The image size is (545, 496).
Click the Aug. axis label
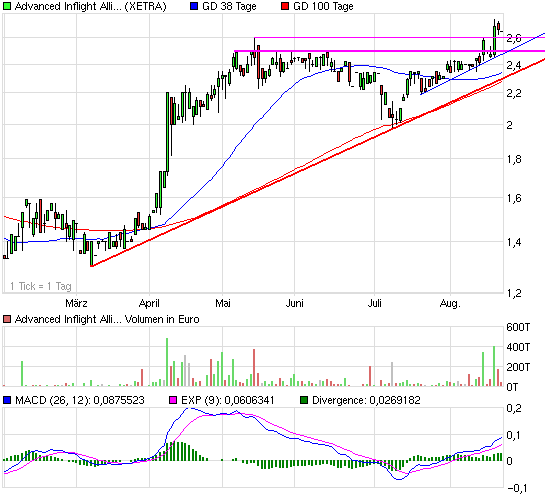[x=450, y=303]
